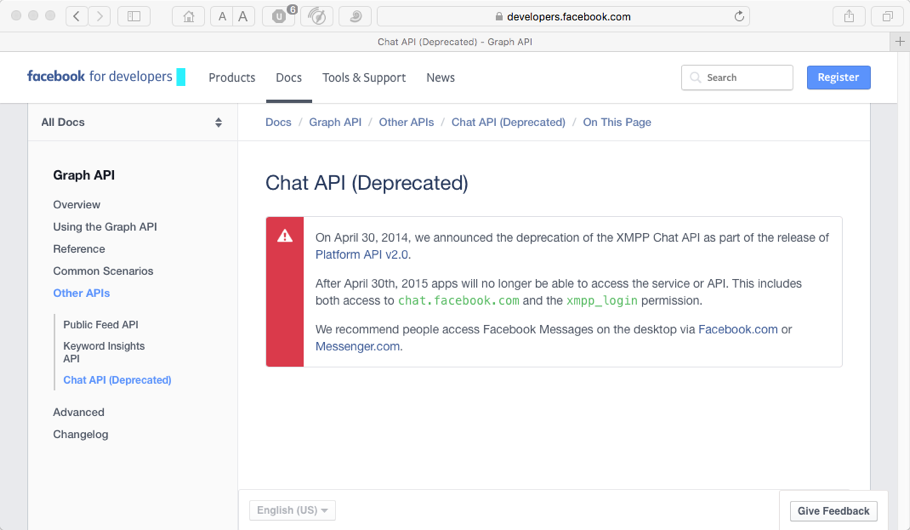Screen dimensions: 910x530
Task: Open Other APIs breadcrumb link
Action: [406, 122]
